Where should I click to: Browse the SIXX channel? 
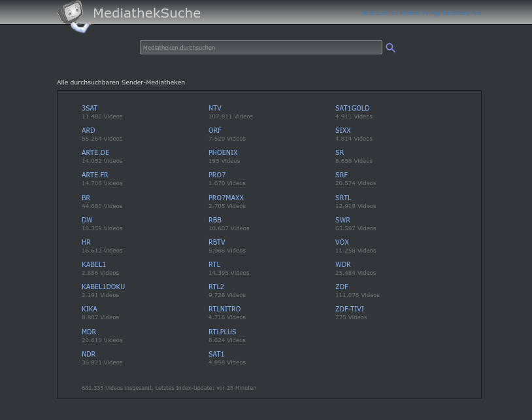(343, 130)
